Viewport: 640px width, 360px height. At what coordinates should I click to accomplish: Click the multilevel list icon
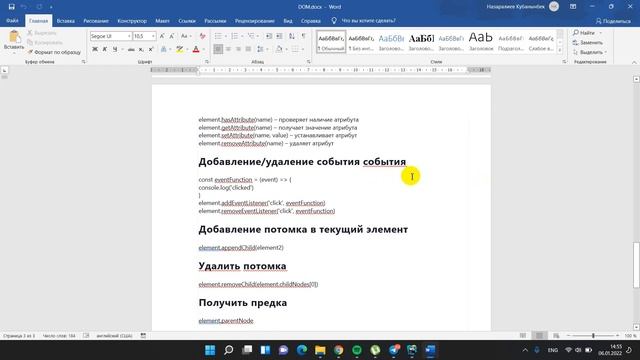point(251,36)
